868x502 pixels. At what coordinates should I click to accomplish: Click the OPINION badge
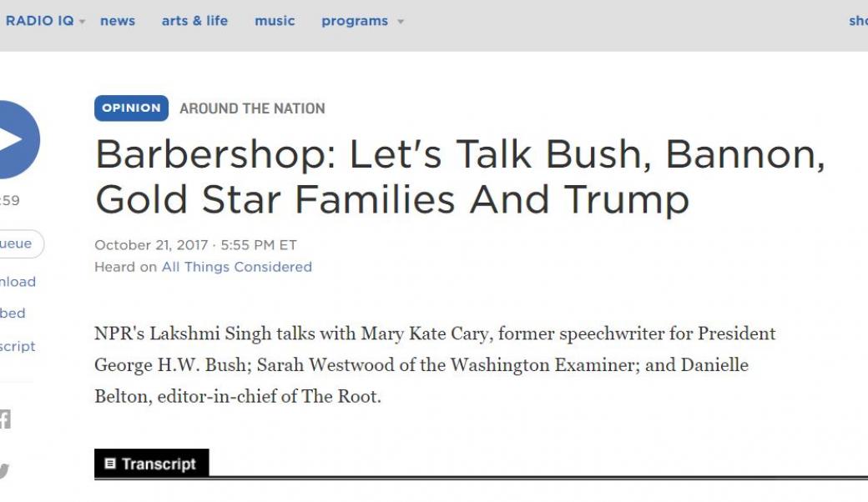coord(130,108)
